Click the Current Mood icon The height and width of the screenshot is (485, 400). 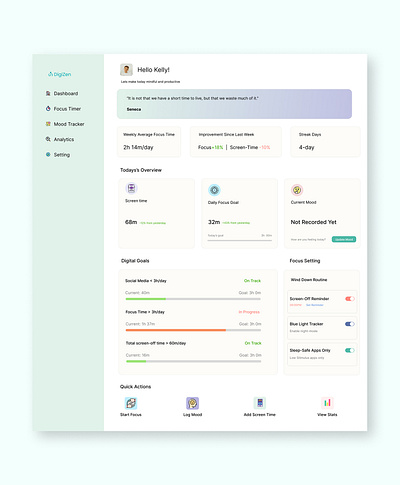pyautogui.click(x=297, y=190)
